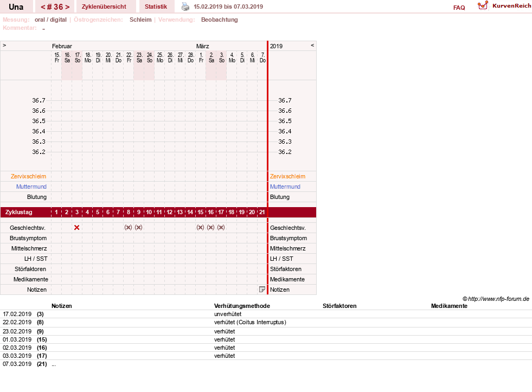This screenshot has width=532, height=392.
Task: Click the left 36.7 temperature label
Action: (x=39, y=100)
